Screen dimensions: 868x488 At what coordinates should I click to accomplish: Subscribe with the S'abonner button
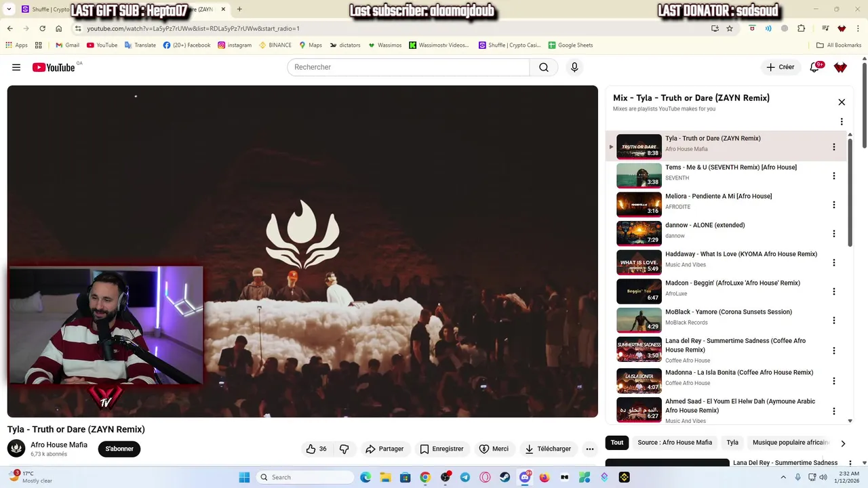pyautogui.click(x=119, y=449)
